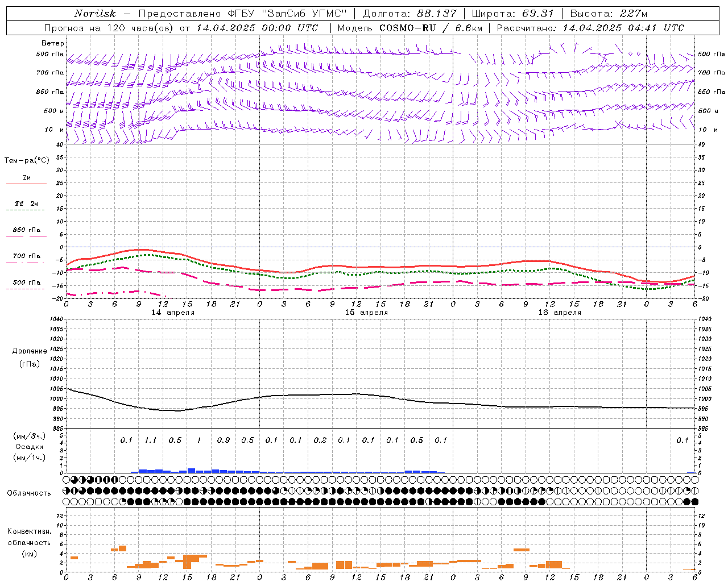Click the "Высота: 227м" elevation value
728x582 pixels.
click(x=609, y=14)
